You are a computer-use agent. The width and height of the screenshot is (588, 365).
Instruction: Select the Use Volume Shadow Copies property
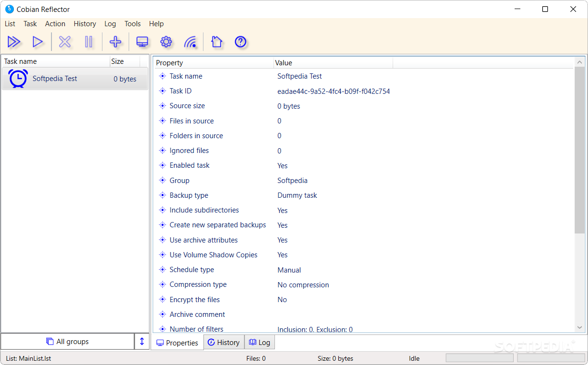(x=213, y=254)
